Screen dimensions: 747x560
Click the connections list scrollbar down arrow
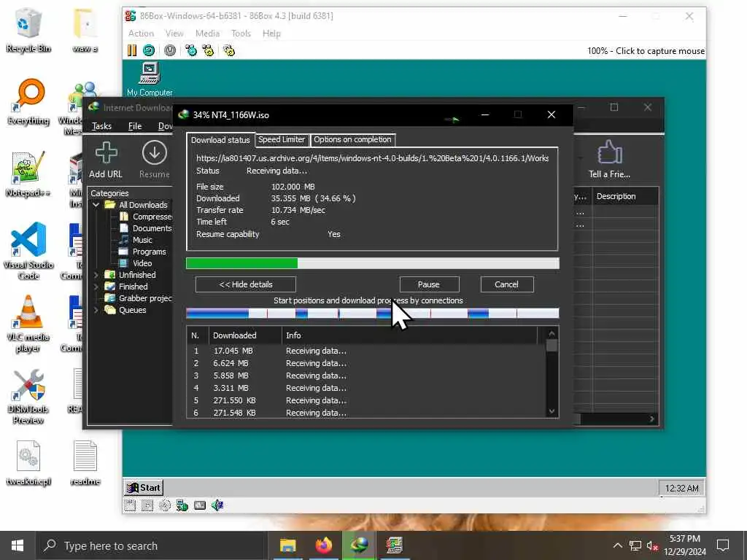click(551, 411)
